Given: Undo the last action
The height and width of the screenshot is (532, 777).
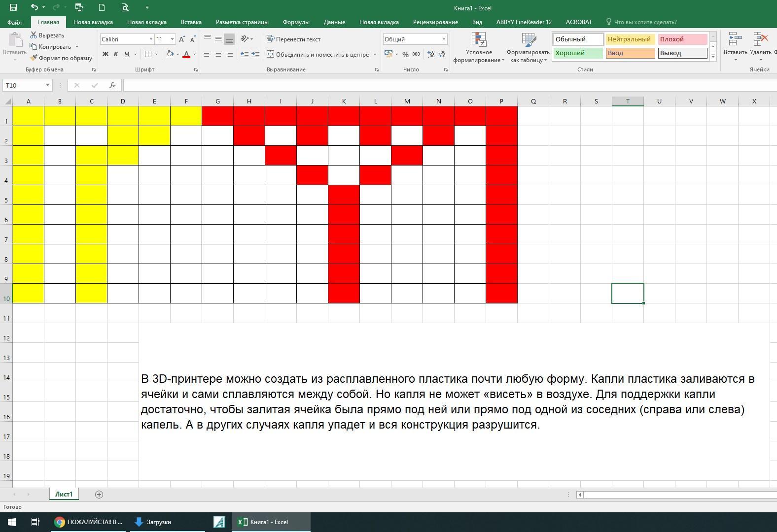Looking at the screenshot, I should (x=34, y=7).
